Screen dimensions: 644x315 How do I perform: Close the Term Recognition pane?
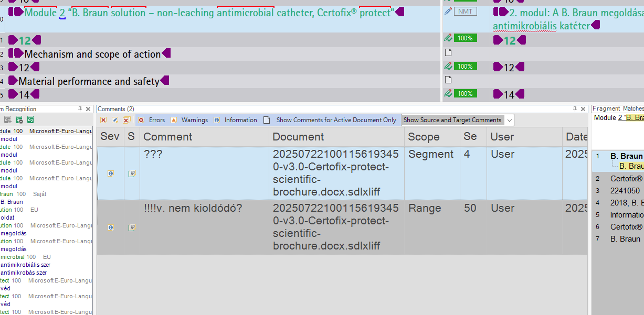pyautogui.click(x=89, y=109)
